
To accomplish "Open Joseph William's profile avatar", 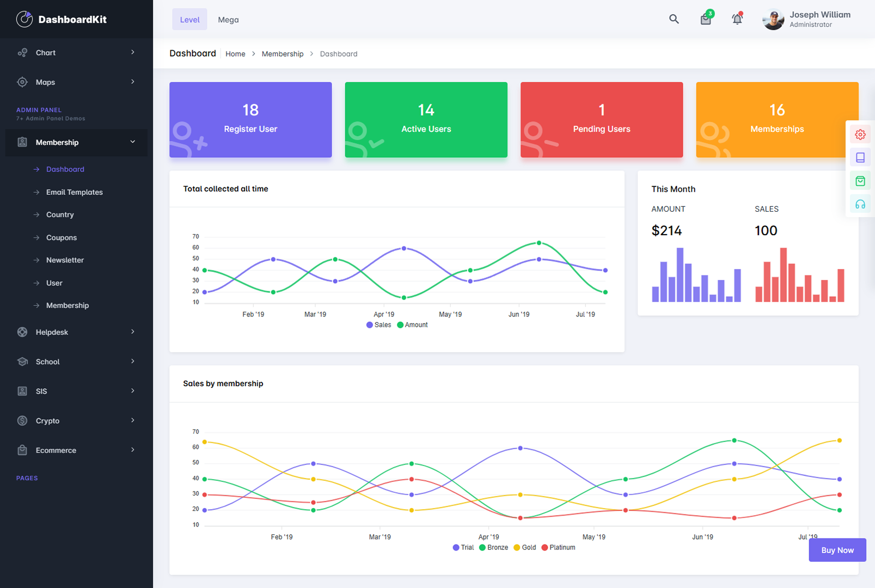I will coord(773,20).
